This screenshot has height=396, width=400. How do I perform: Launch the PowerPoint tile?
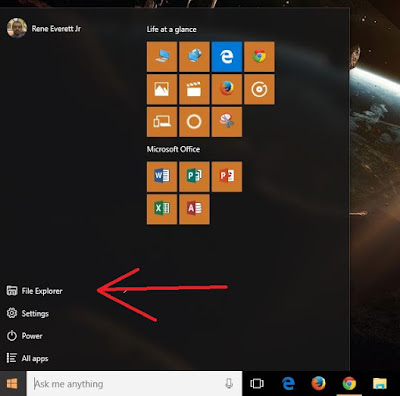[227, 177]
